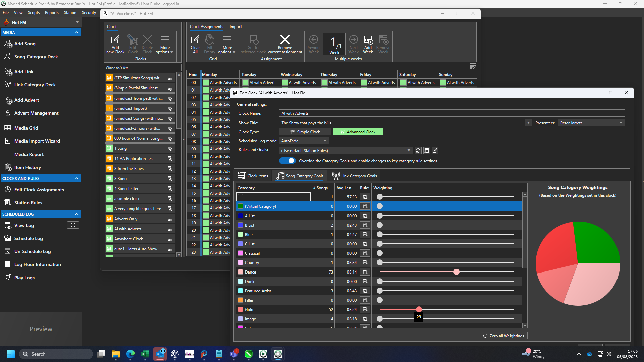The height and width of the screenshot is (362, 644).
Task: Open the Media Import Wizard
Action: pyautogui.click(x=36, y=141)
